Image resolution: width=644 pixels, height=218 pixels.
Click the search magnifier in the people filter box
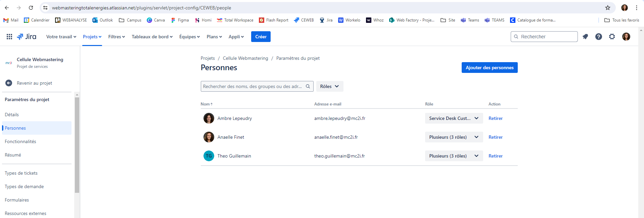(x=308, y=86)
